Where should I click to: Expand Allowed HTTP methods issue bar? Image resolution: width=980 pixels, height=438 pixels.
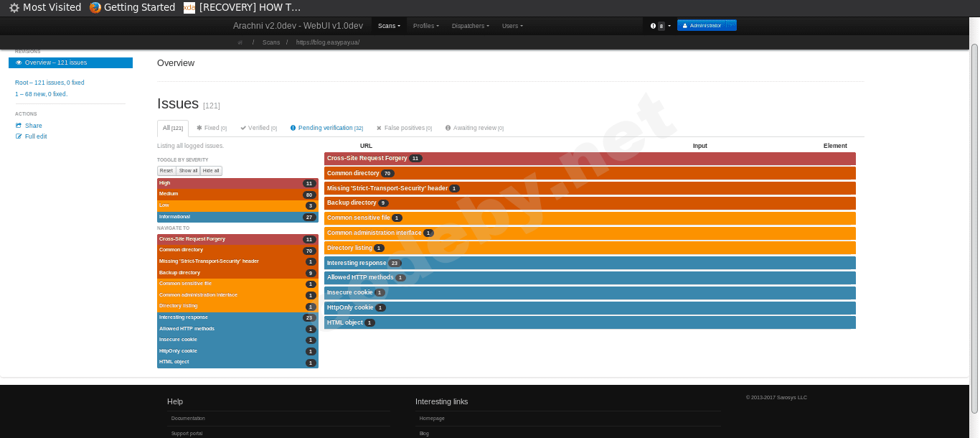[590, 278]
